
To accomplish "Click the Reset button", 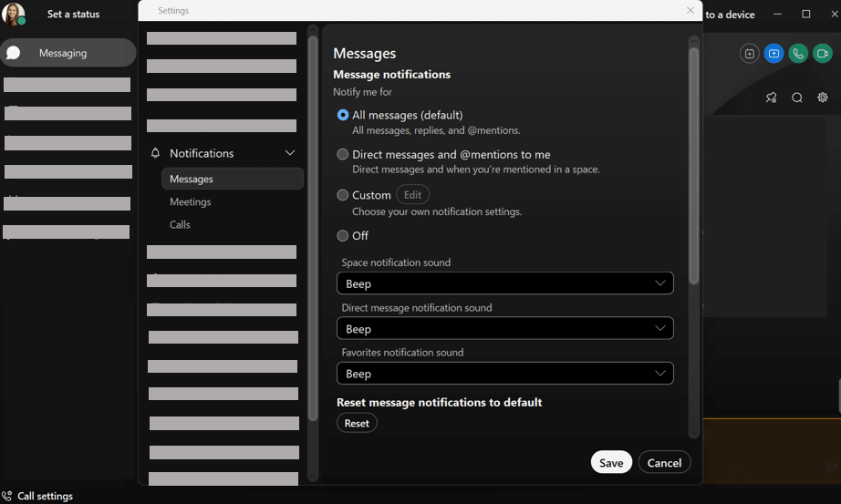I will pos(357,423).
